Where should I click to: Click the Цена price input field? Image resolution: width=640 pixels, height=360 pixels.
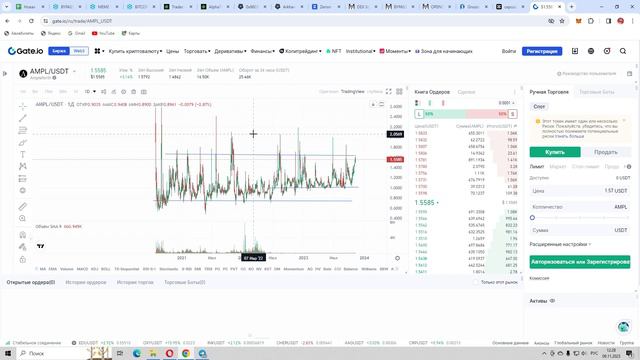click(580, 191)
